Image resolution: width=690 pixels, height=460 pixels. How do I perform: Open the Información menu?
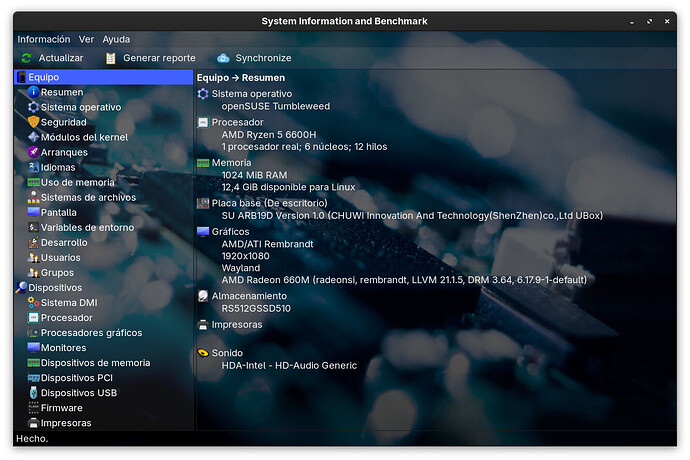(x=43, y=39)
